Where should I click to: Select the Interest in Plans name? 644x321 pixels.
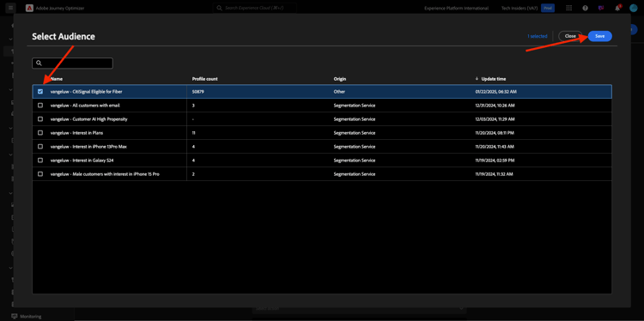click(76, 133)
